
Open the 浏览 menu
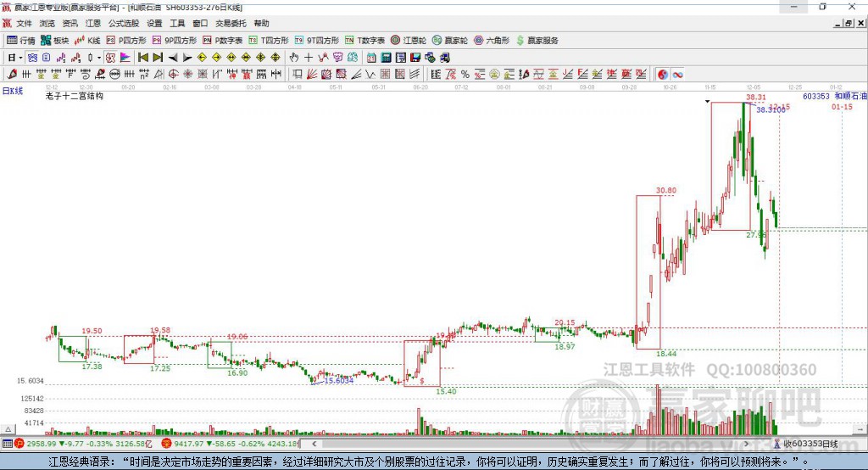pyautogui.click(x=47, y=23)
